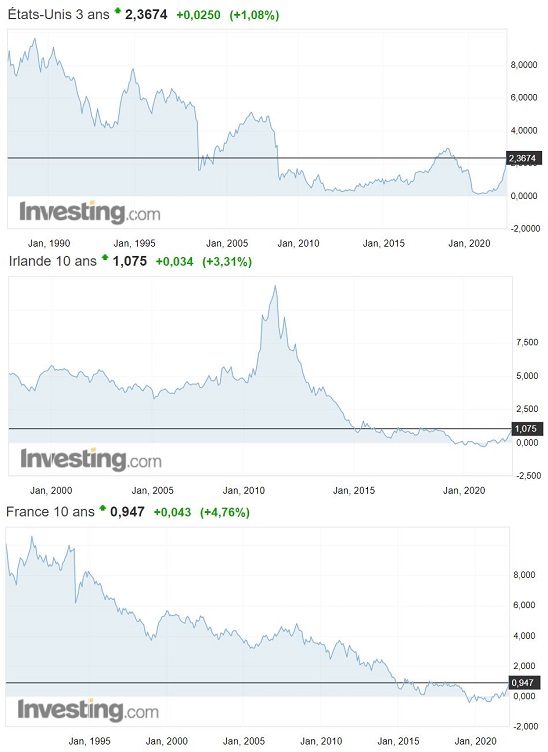The width and height of the screenshot is (548, 752).
Task: Open the États-Unis 3 ans title link
Action: click(58, 14)
